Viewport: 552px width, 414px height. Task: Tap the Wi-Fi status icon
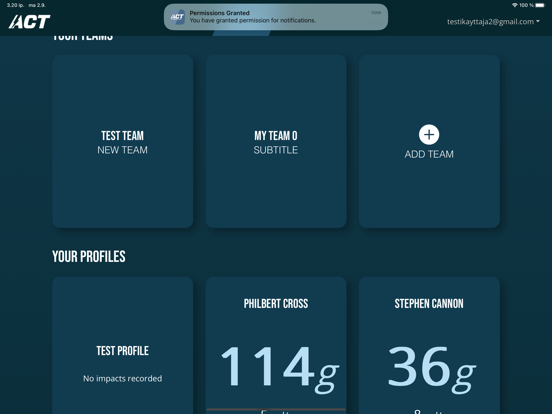coord(515,5)
